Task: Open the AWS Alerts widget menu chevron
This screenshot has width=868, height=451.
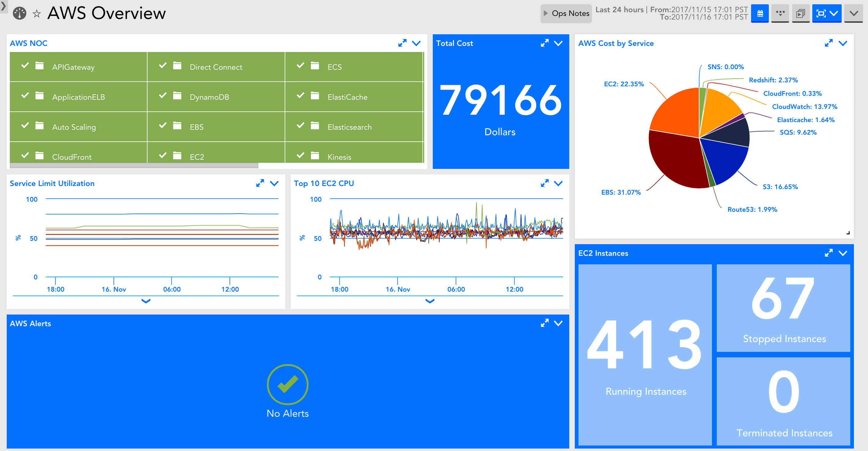Action: (x=558, y=323)
